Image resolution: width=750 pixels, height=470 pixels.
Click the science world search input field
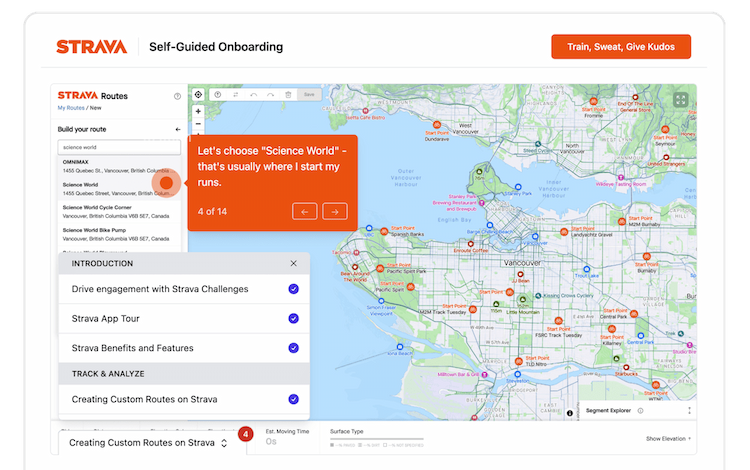(x=118, y=147)
